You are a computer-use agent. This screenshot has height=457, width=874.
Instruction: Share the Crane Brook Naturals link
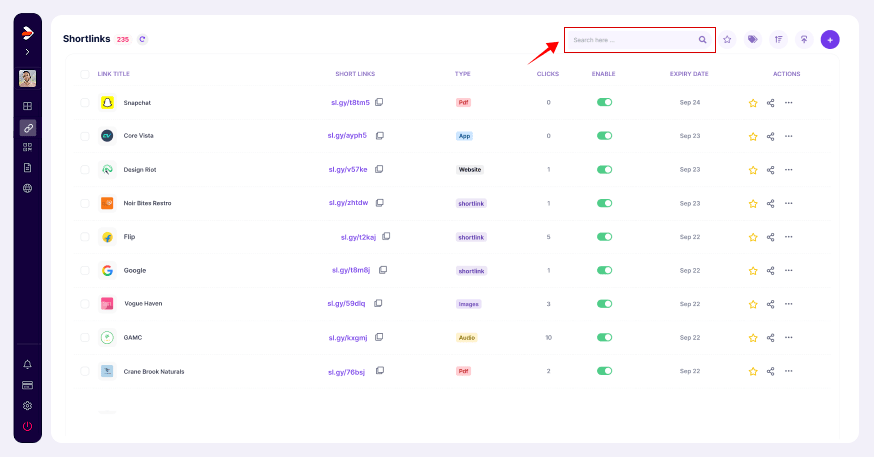point(770,371)
